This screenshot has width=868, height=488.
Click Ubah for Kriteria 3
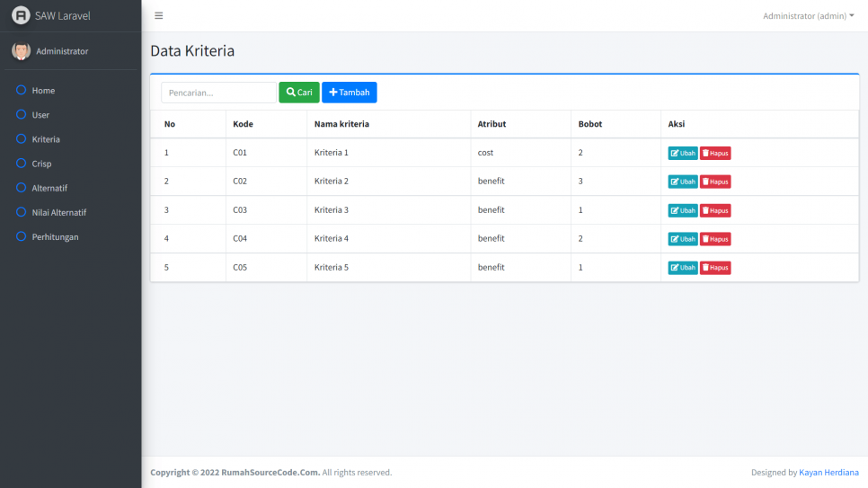click(683, 210)
